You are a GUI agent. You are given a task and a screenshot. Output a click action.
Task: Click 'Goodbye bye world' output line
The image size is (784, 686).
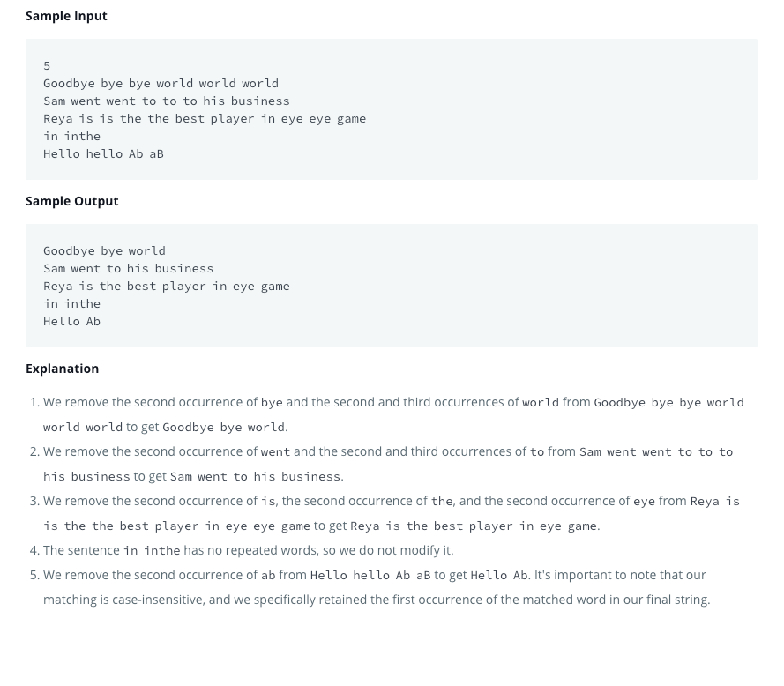[x=104, y=251]
